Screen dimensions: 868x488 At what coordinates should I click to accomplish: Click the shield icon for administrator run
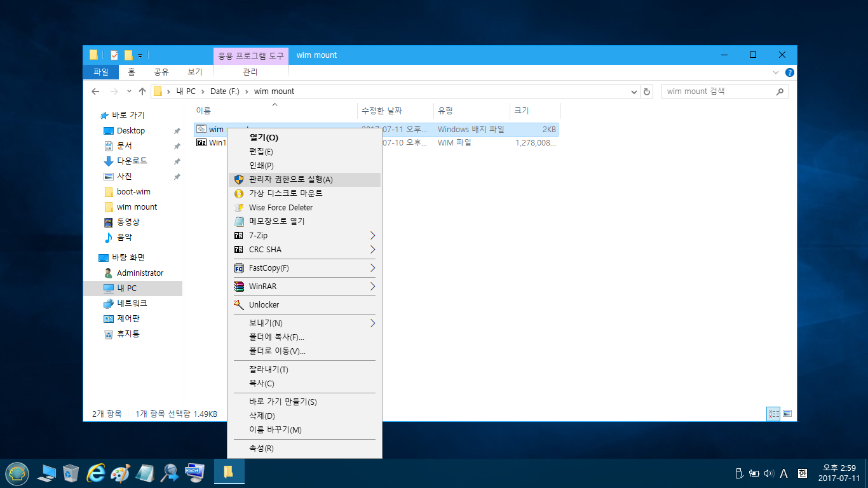tap(239, 180)
